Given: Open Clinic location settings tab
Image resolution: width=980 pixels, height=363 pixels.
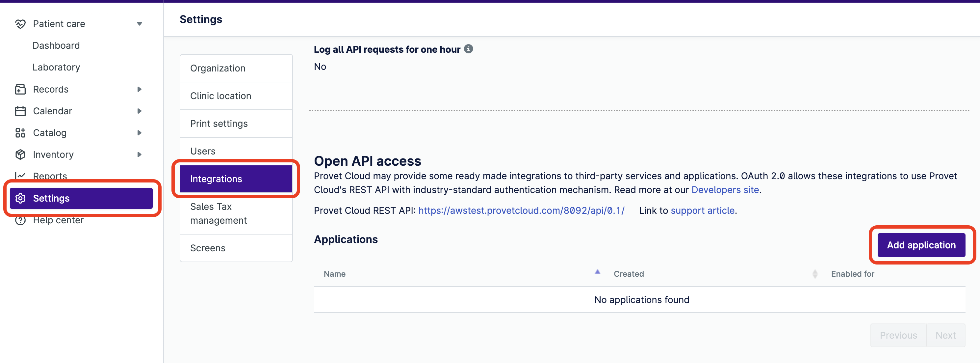Looking at the screenshot, I should [236, 96].
